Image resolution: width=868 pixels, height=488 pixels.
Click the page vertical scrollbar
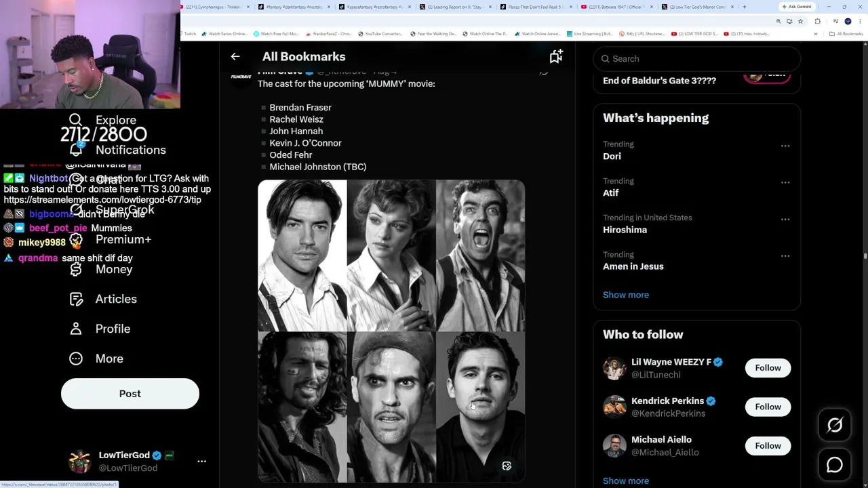coord(865,256)
